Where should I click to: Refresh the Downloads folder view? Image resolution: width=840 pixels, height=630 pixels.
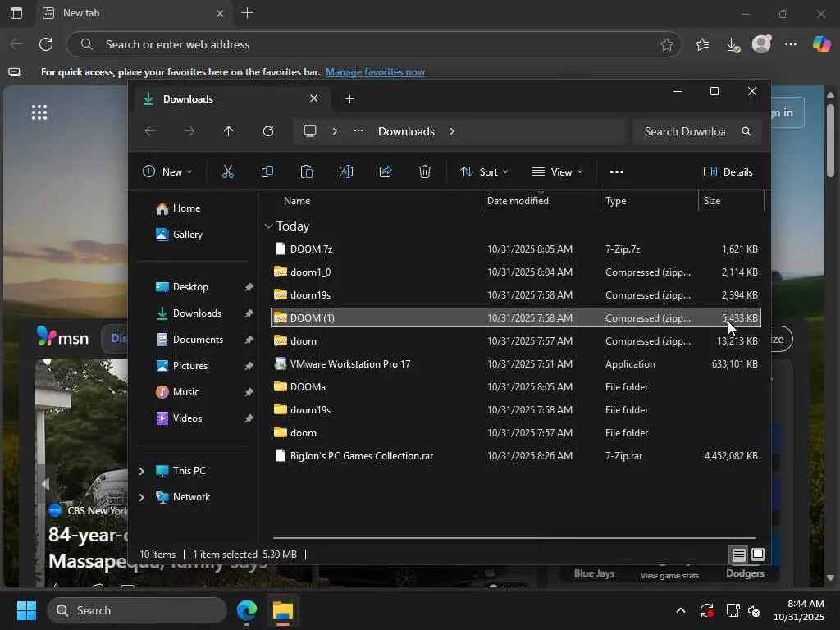point(268,131)
